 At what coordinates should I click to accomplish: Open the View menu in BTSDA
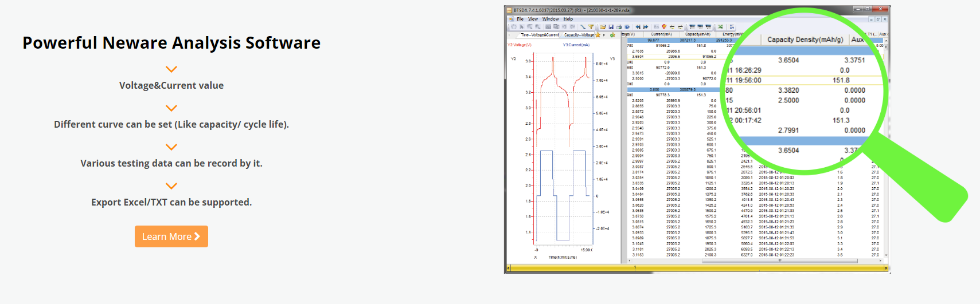[533, 19]
